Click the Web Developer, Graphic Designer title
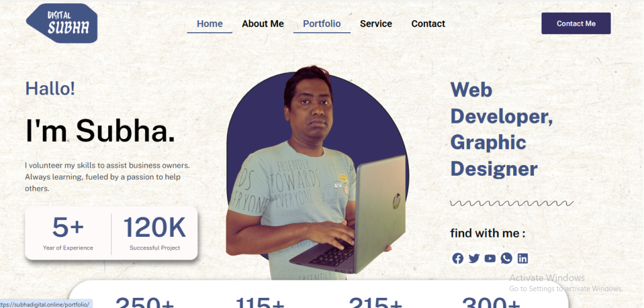Screen dimensions: 644x308 coord(501,129)
